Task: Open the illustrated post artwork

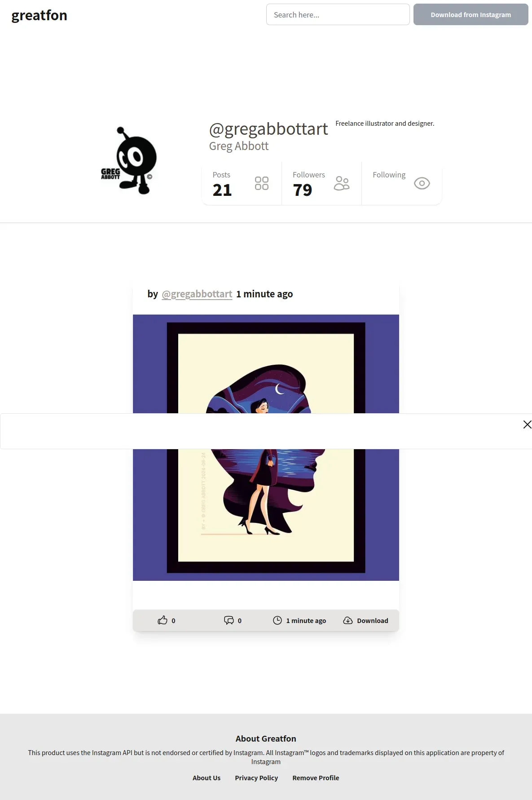Action: pyautogui.click(x=266, y=447)
